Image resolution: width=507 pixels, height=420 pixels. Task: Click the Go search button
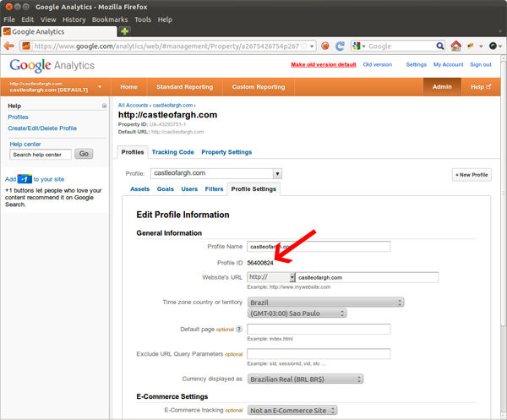(x=84, y=154)
